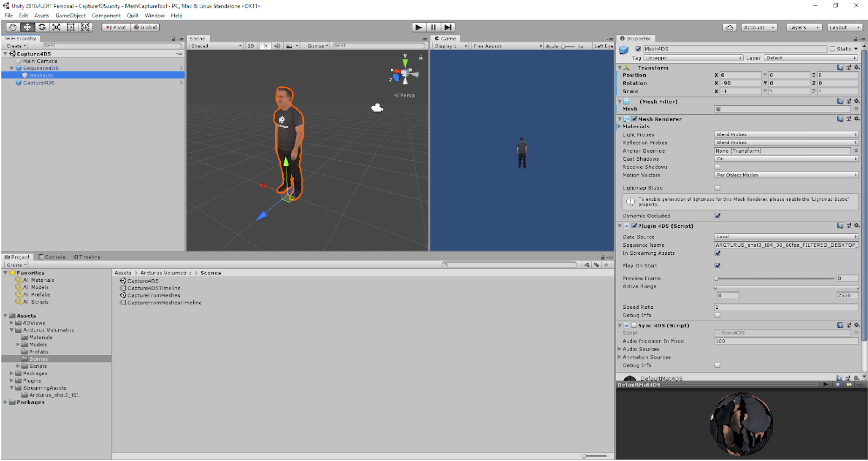The height and width of the screenshot is (461, 868).
Task: Switch to the Timeline tab
Action: click(87, 257)
